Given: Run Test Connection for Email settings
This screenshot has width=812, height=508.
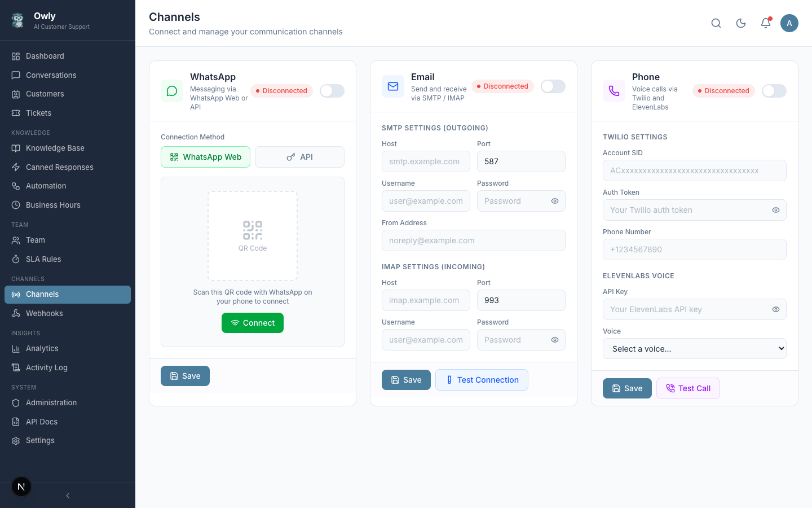Looking at the screenshot, I should (482, 380).
